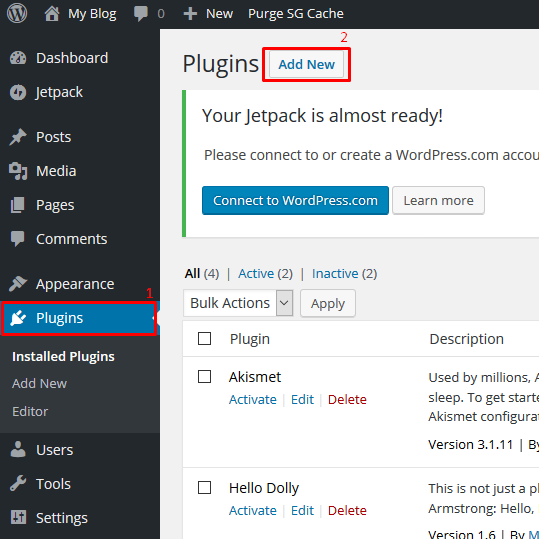This screenshot has width=539, height=539.
Task: Click My Blog in admin bar
Action: pos(92,14)
